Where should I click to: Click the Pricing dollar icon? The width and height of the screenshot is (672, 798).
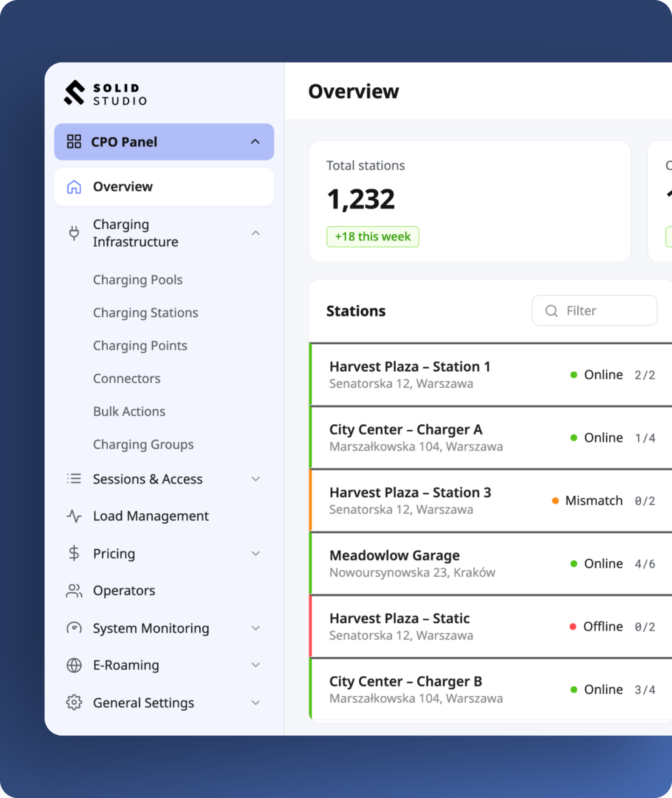74,553
